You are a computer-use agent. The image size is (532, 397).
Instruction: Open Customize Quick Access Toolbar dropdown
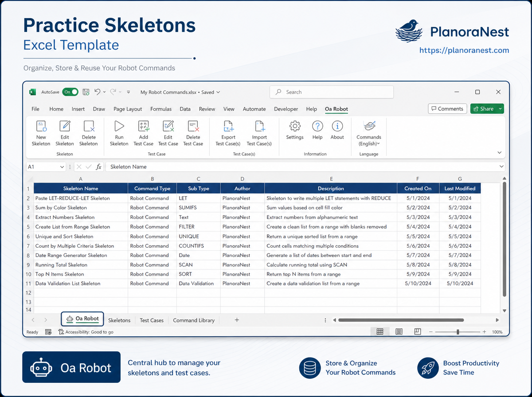[x=129, y=92]
